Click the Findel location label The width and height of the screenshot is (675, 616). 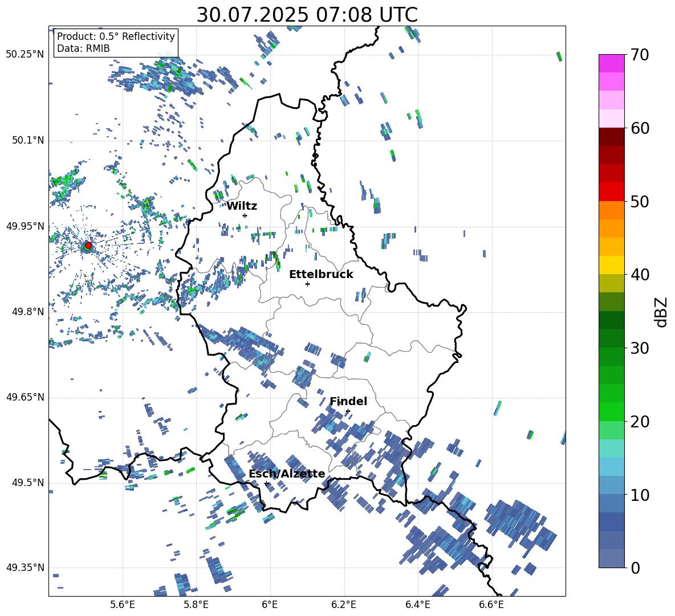pyautogui.click(x=348, y=401)
